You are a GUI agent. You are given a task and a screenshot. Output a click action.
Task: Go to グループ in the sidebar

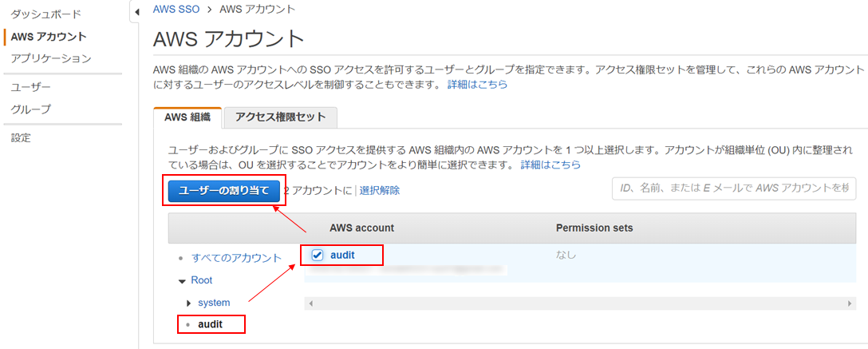tap(31, 109)
